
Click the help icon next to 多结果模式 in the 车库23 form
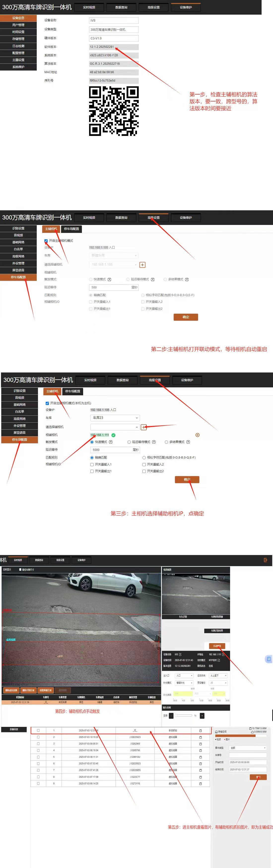click(188, 442)
